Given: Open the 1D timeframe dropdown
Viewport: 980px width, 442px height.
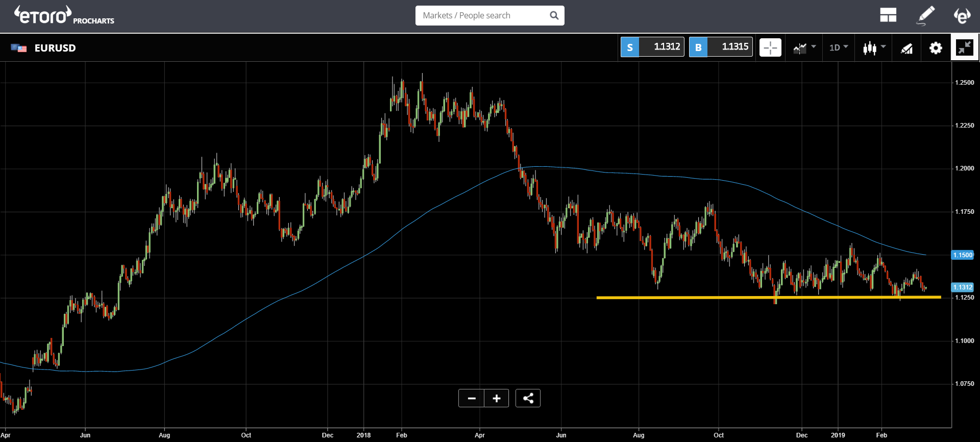Looking at the screenshot, I should 838,47.
